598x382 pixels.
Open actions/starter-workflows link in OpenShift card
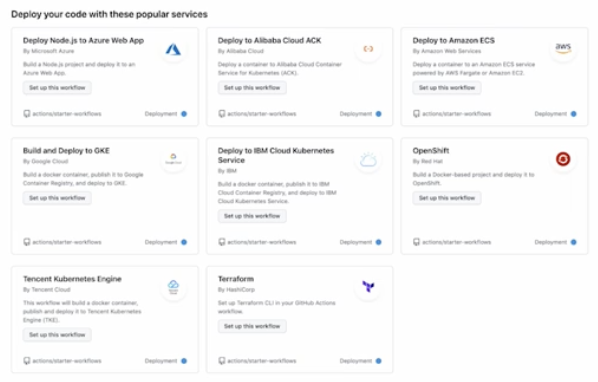457,242
